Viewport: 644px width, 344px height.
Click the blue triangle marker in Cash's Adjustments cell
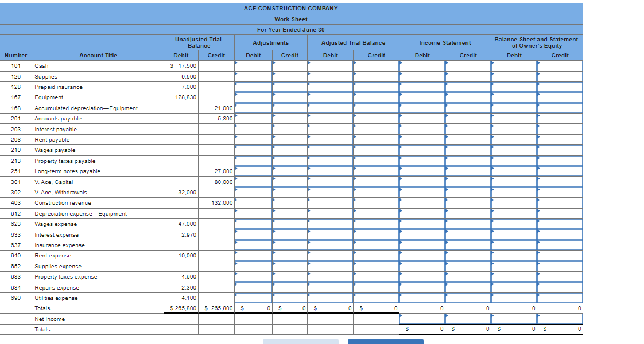click(235, 63)
